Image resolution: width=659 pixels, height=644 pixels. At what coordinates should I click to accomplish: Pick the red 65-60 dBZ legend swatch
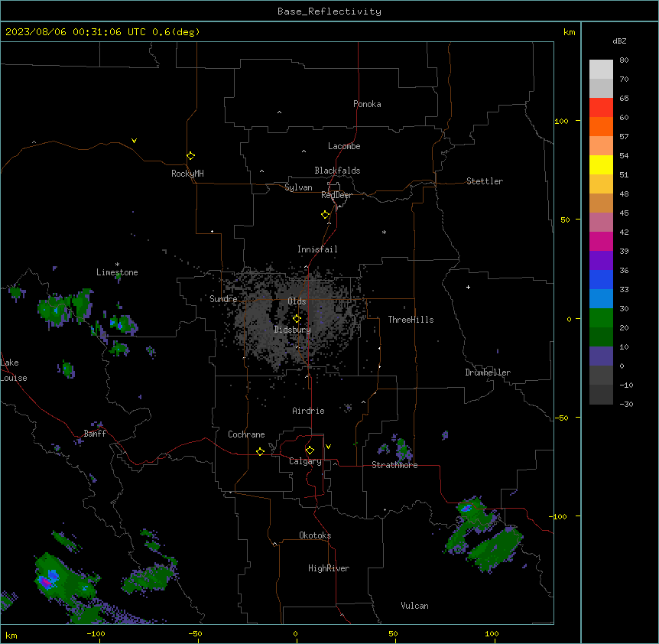(x=601, y=108)
